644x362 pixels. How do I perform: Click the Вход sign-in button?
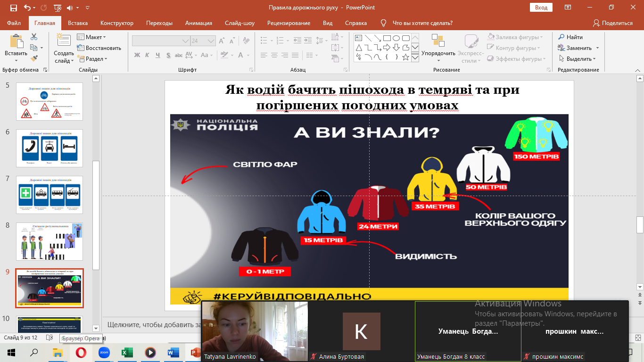(x=541, y=8)
